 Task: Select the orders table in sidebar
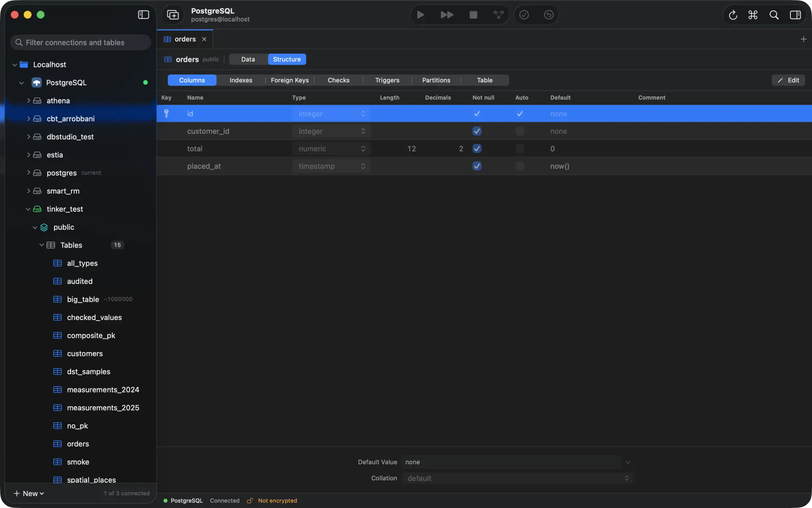[78, 444]
